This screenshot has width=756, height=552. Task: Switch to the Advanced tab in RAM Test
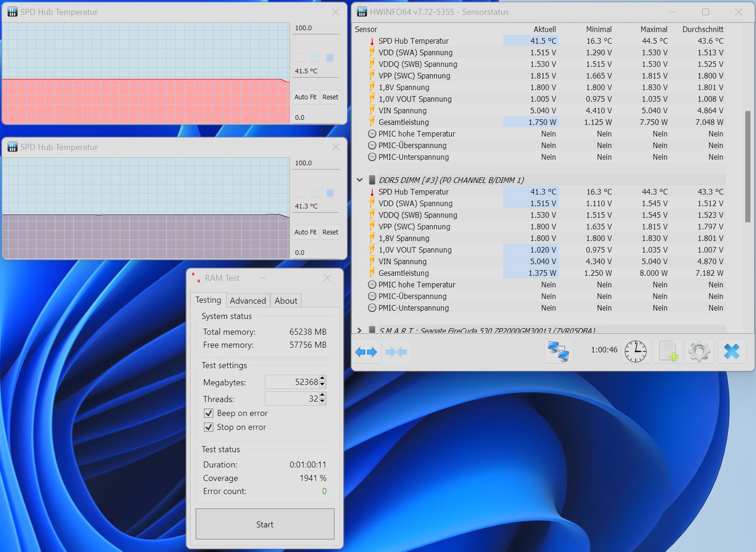pos(248,300)
